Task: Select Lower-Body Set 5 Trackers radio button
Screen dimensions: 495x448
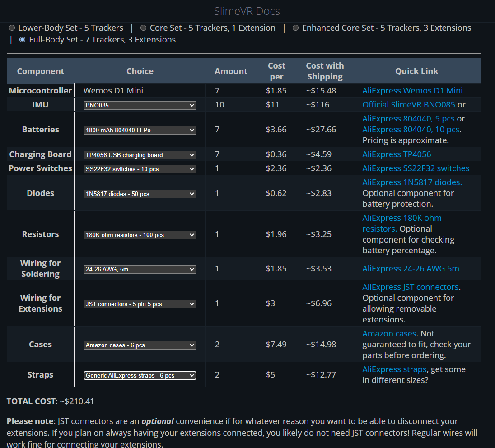Action: pyautogui.click(x=12, y=28)
